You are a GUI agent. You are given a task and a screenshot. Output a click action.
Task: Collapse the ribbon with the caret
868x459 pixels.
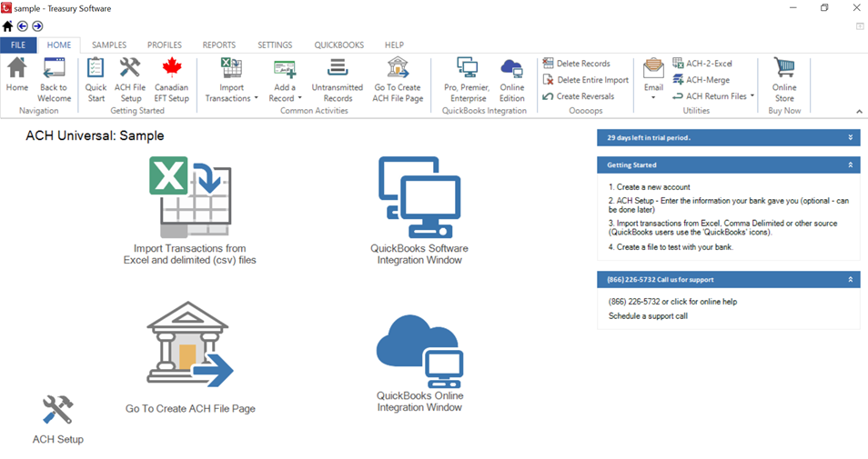pyautogui.click(x=859, y=112)
